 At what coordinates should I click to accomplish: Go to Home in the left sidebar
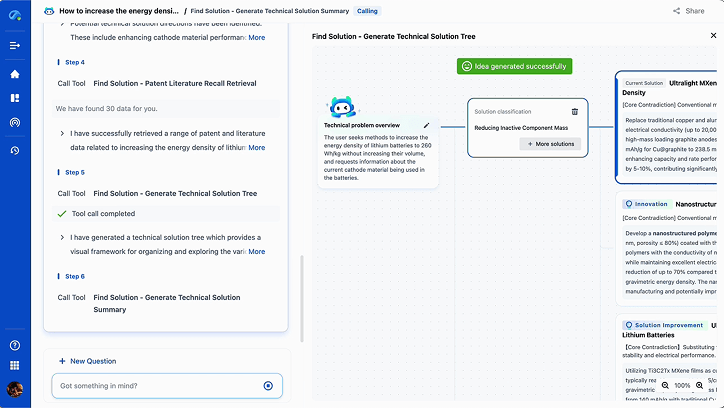(x=15, y=74)
